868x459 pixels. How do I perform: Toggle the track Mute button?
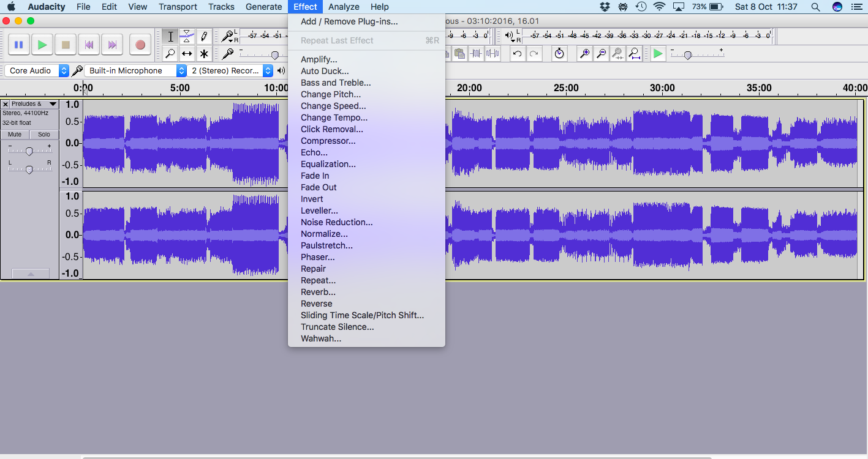[x=15, y=135]
